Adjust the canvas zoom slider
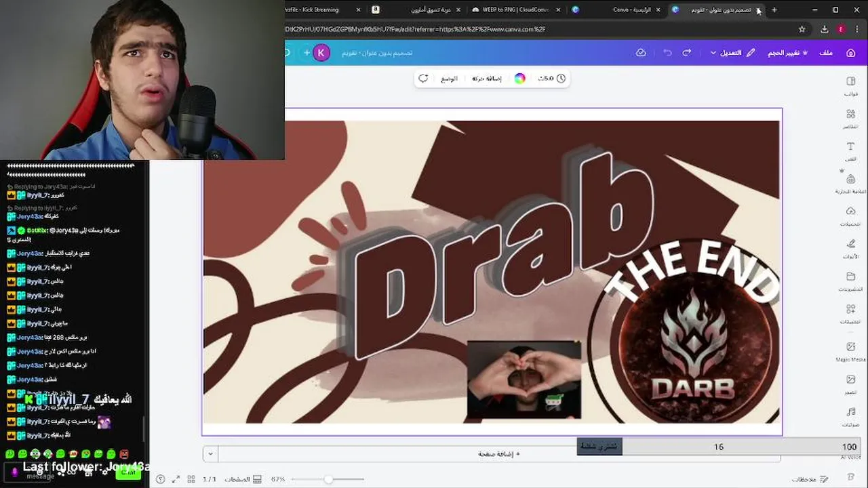 tap(328, 479)
